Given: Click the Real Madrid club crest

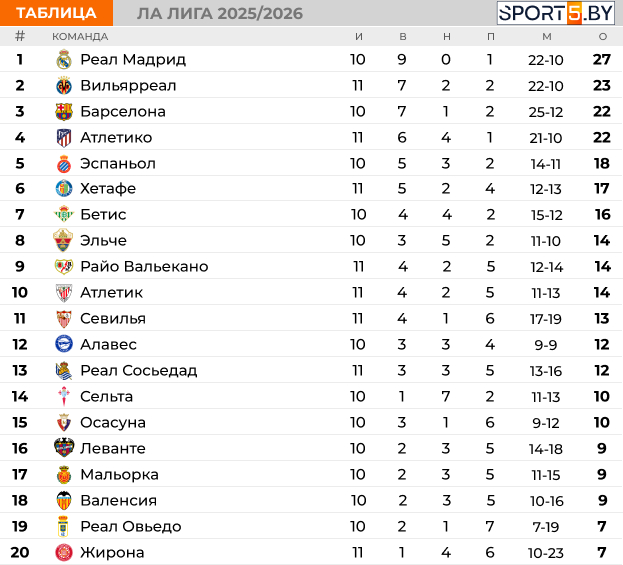Looking at the screenshot, I should click(64, 59).
